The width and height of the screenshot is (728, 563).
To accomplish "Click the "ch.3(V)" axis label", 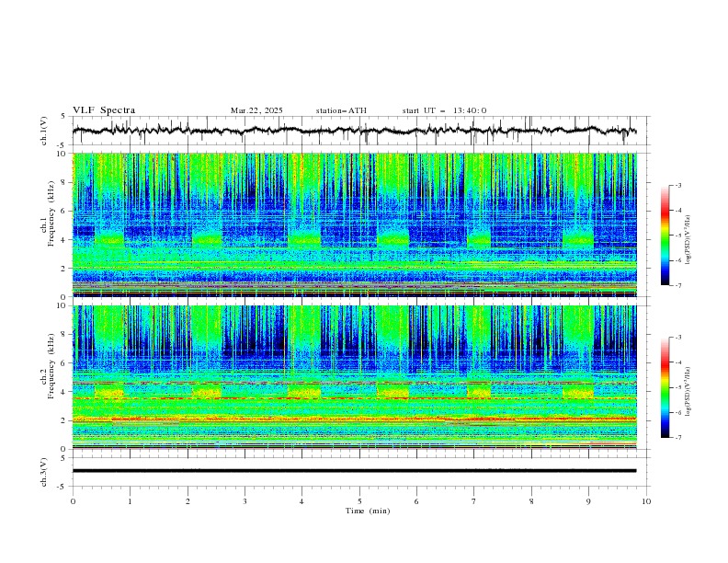I will (44, 472).
